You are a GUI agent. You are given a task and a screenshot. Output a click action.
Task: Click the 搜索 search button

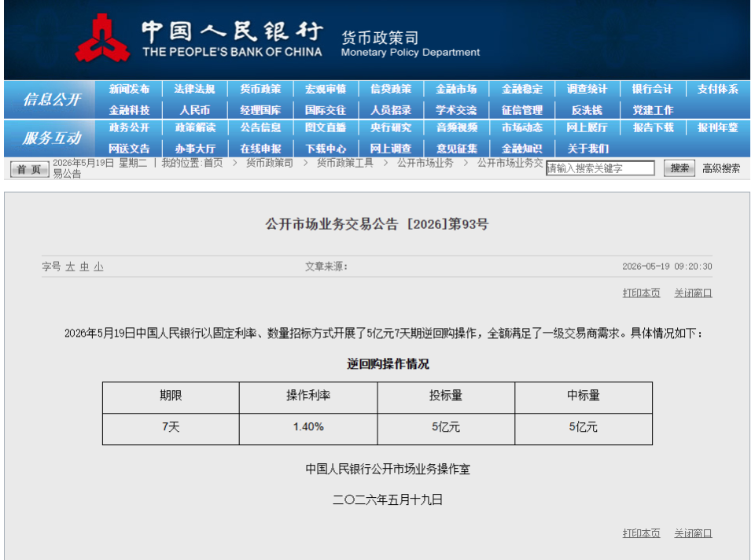(x=679, y=168)
